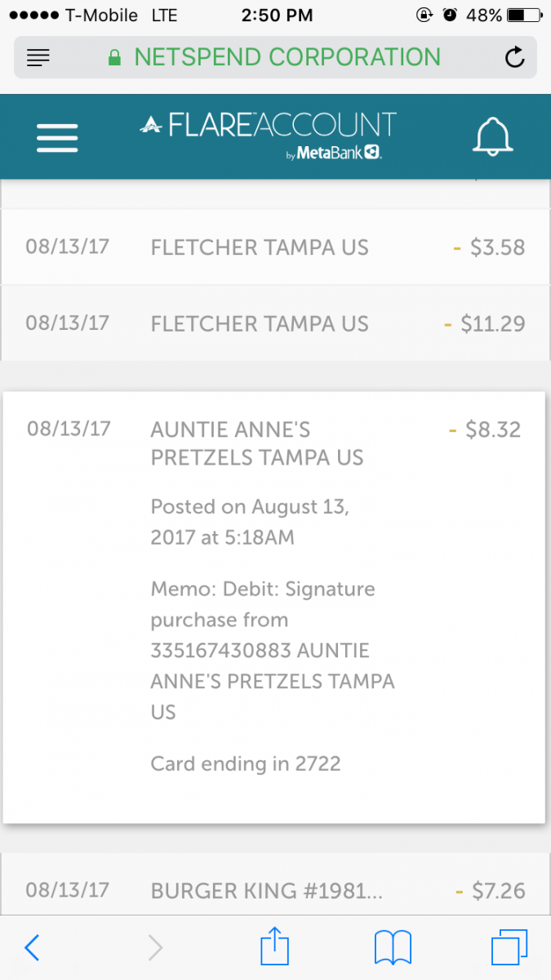Viewport: 551px width, 980px height.
Task: Go back with Safari back arrow
Action: coord(32,947)
